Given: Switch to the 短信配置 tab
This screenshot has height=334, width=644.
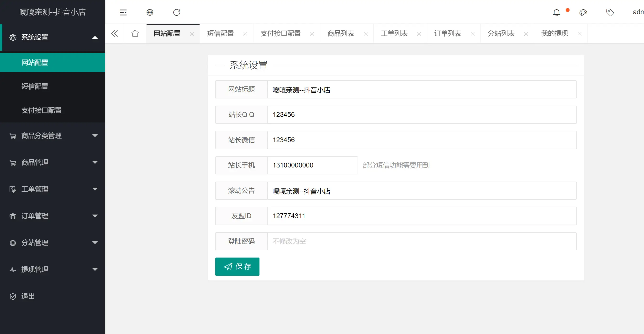Looking at the screenshot, I should 220,33.
